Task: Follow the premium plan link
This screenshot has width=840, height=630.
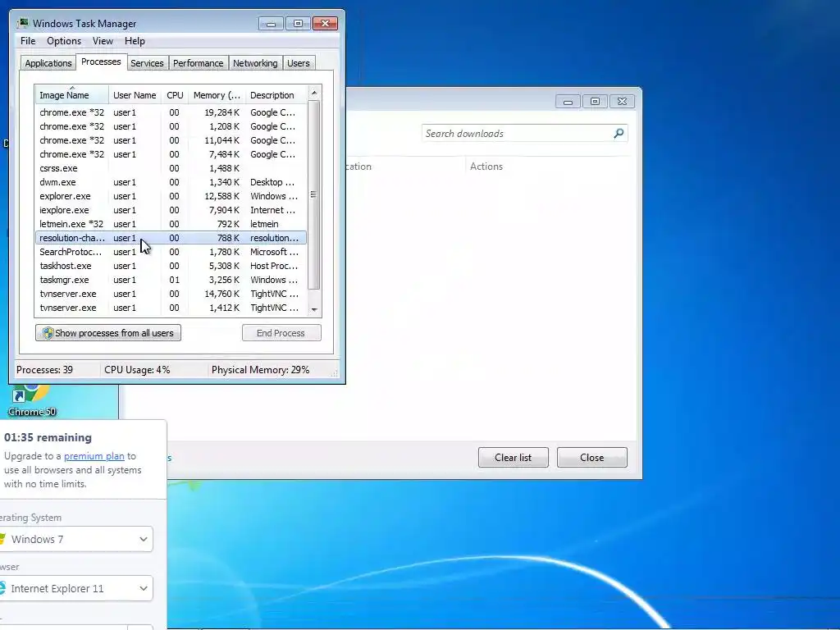Action: [94, 456]
